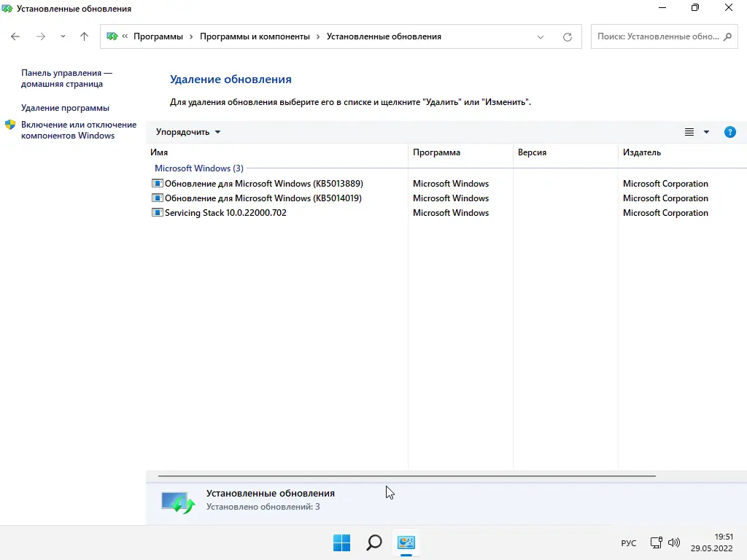This screenshot has width=747, height=560.
Task: Click the chevron next to the forward button
Action: pos(62,36)
